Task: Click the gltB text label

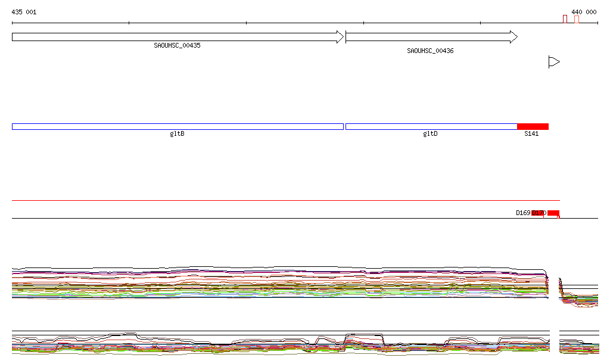Action: [x=177, y=134]
